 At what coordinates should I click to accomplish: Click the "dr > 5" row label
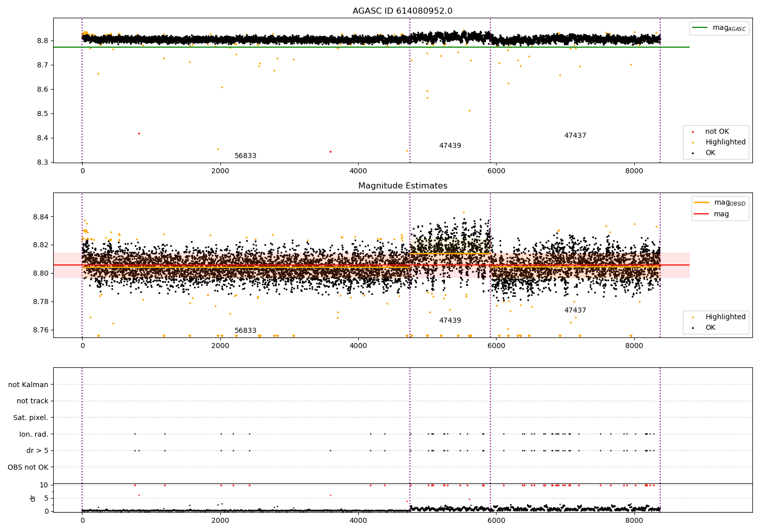pyautogui.click(x=37, y=451)
